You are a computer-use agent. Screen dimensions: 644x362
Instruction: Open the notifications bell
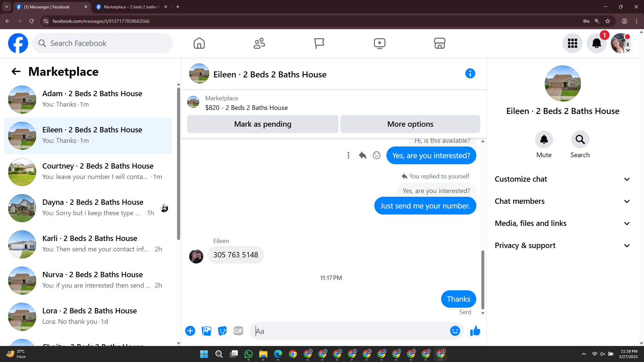597,43
